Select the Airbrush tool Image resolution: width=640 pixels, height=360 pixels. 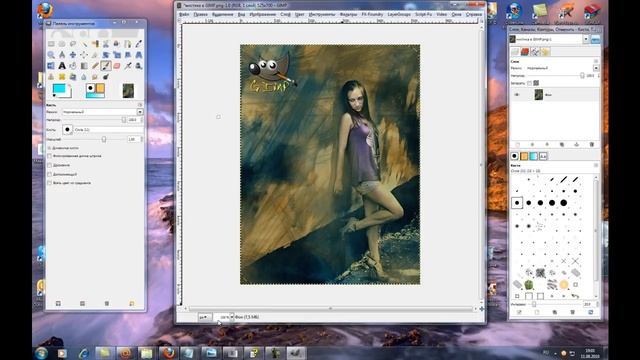pos(128,66)
